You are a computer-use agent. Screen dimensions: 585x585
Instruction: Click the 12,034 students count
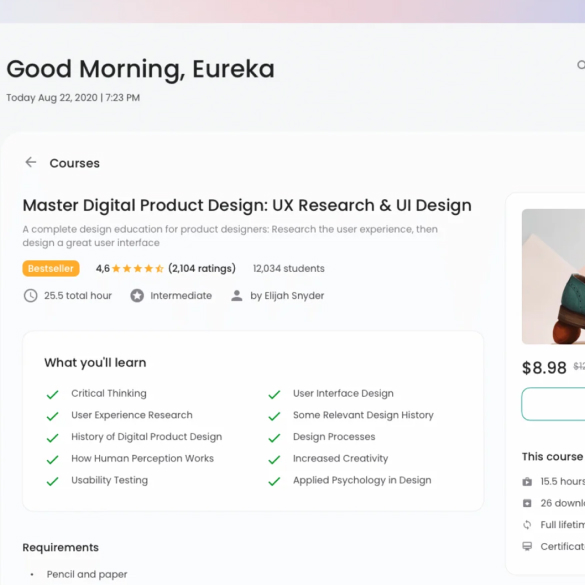(x=289, y=269)
